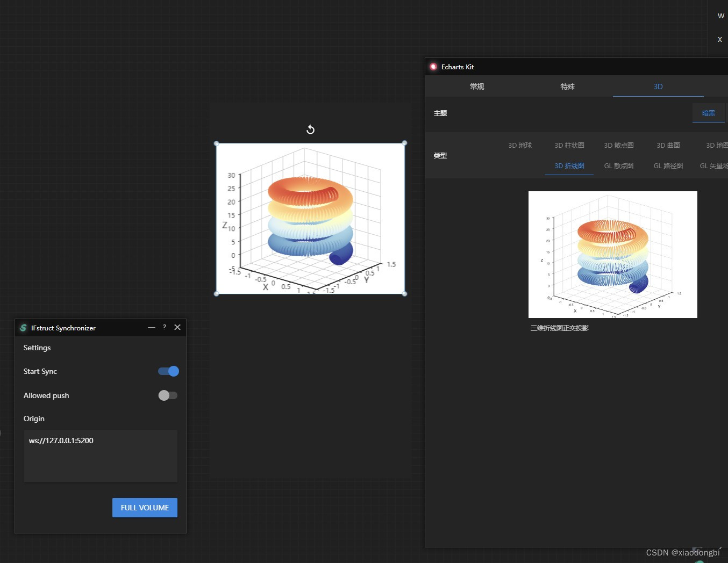The height and width of the screenshot is (563, 728).
Task: Disable the Start Sync toggle
Action: (168, 371)
